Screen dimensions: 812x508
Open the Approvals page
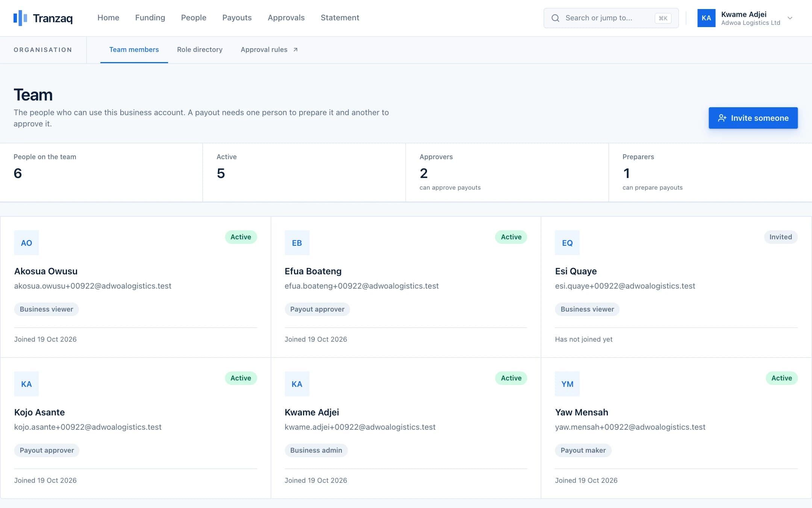point(286,18)
